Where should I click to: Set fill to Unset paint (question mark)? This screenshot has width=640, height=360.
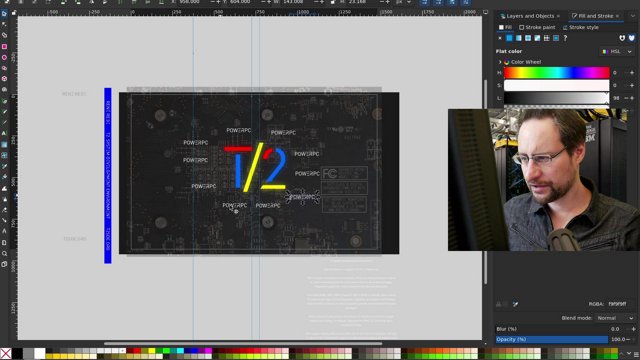click(x=565, y=38)
